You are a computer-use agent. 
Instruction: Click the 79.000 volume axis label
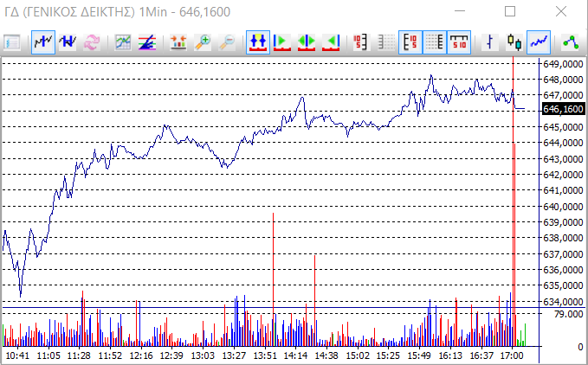[568, 314]
